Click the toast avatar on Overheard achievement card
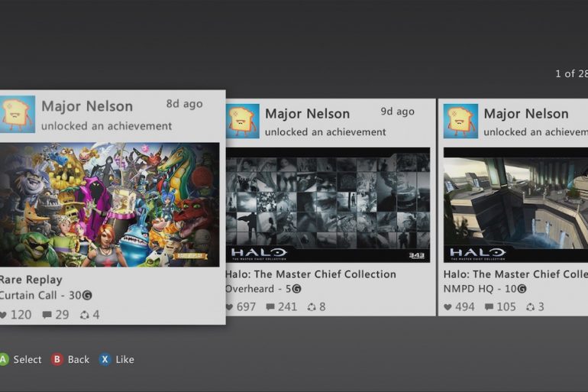588x392 pixels. [243, 121]
